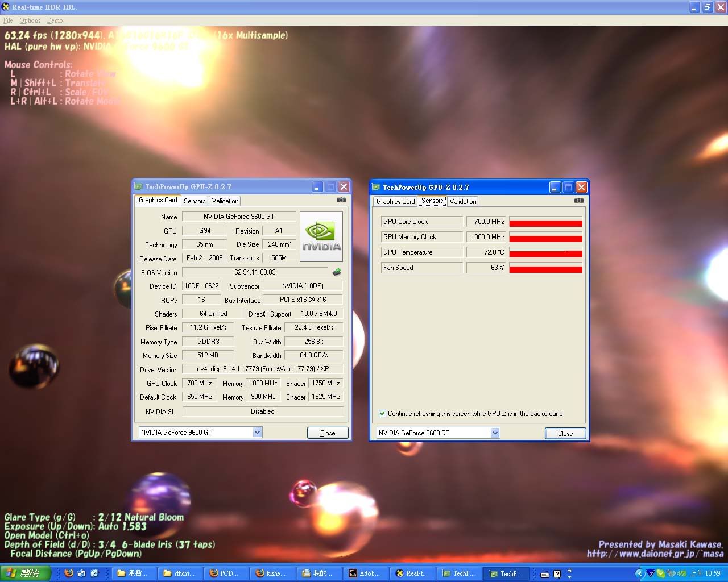Open the Options menu in Real-time HDR IBL
The height and width of the screenshot is (582, 728).
point(30,20)
